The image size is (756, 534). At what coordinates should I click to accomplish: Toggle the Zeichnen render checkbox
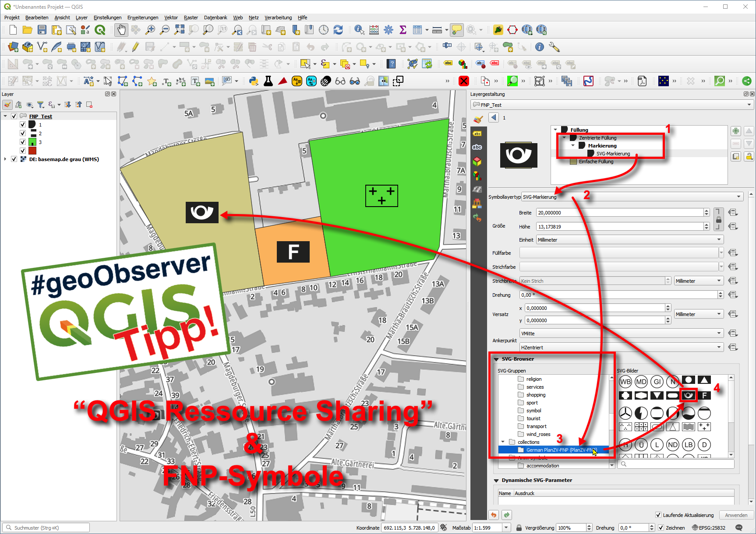click(661, 528)
